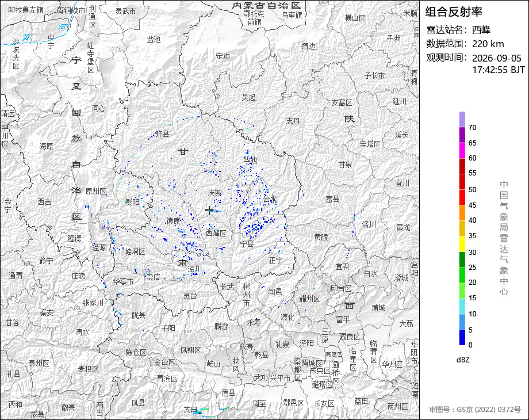529x420 pixels.
Task: Click the 彭阳 map label
Action: click(x=133, y=202)
